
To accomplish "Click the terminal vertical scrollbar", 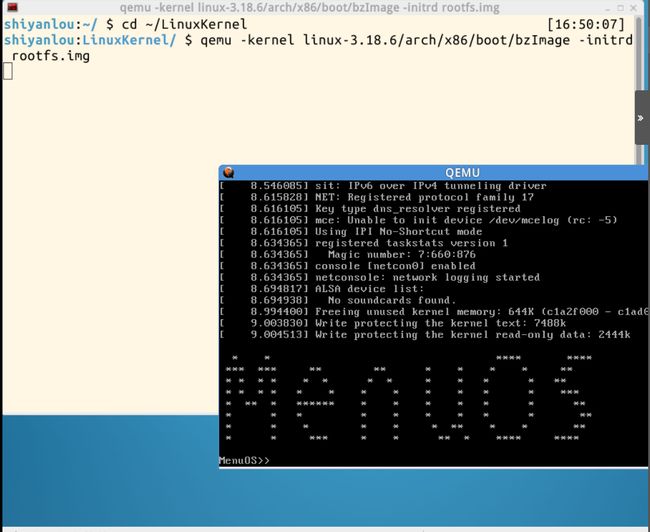I will pyautogui.click(x=640, y=89).
